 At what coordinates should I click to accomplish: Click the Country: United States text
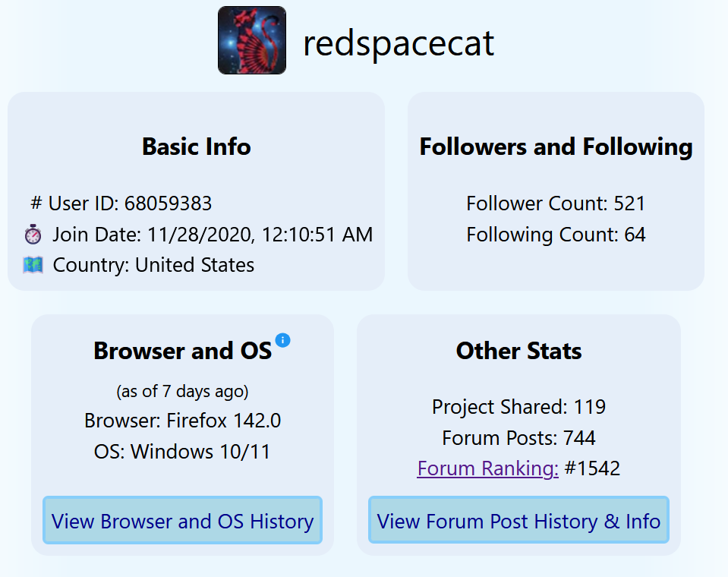(153, 265)
